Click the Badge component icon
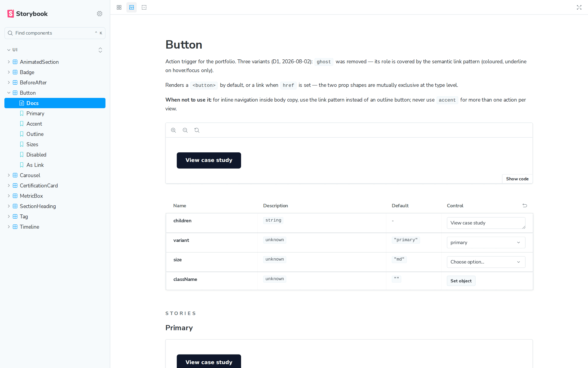 pyautogui.click(x=15, y=72)
